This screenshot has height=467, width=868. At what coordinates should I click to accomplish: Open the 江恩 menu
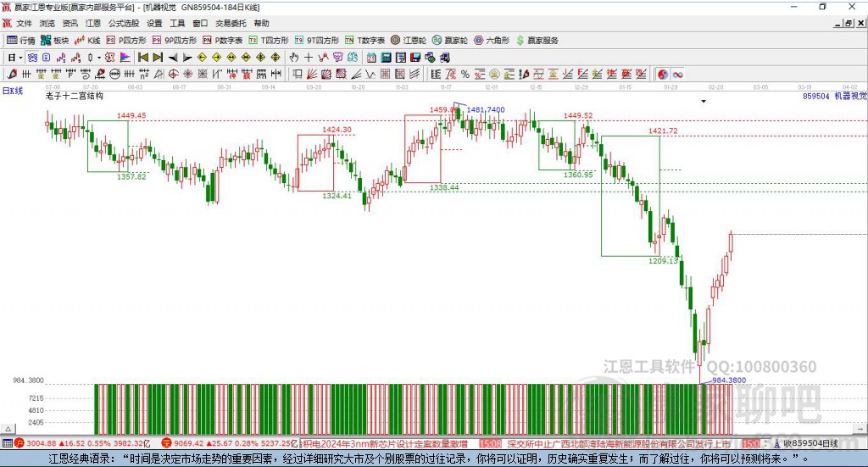93,23
